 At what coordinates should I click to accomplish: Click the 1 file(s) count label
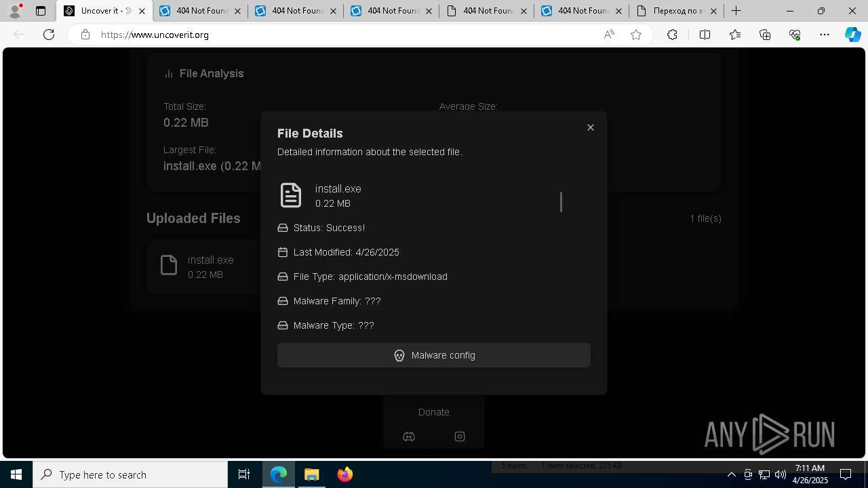(705, 218)
